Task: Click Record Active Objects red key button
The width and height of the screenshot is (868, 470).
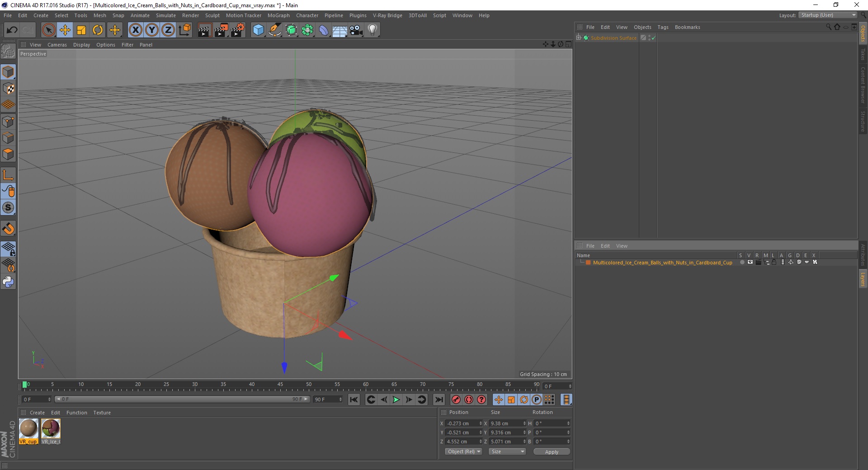Action: coord(456,399)
